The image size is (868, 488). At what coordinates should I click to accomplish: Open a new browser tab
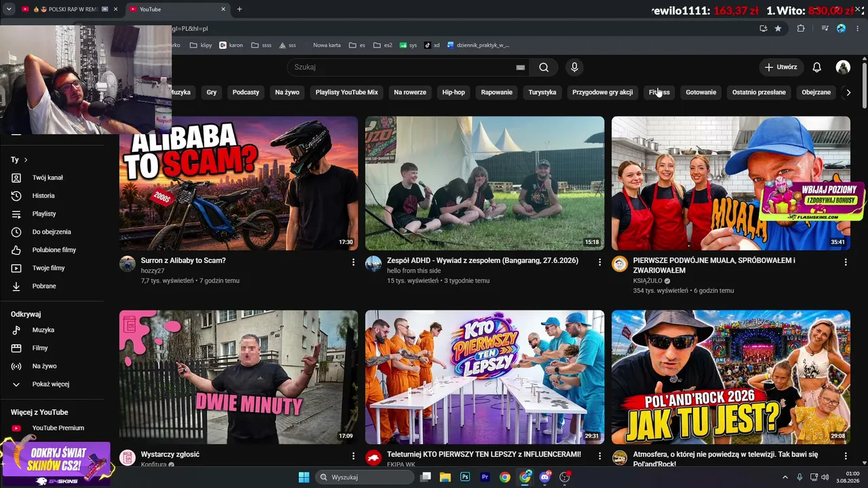(239, 9)
